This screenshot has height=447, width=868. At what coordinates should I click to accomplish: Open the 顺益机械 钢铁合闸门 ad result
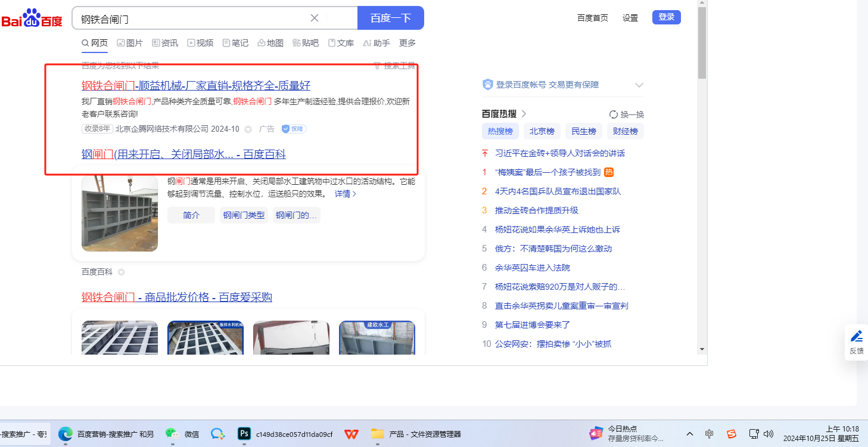point(196,85)
